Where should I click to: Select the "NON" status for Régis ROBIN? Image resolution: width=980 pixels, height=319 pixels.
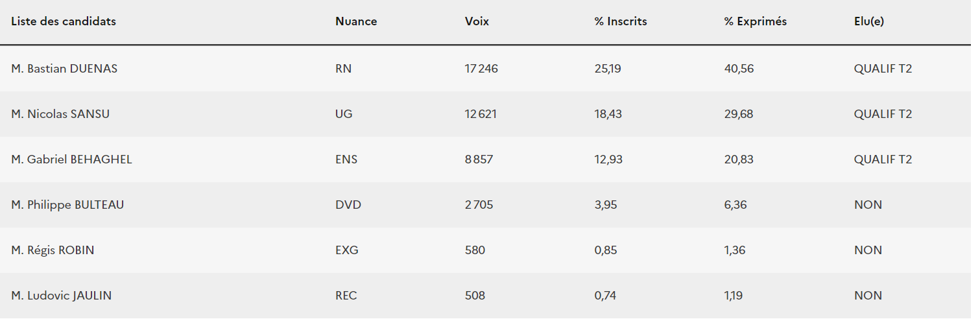point(868,250)
